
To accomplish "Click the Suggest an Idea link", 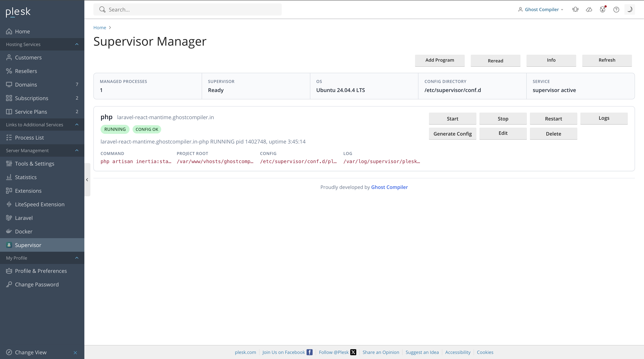I will coord(422,352).
